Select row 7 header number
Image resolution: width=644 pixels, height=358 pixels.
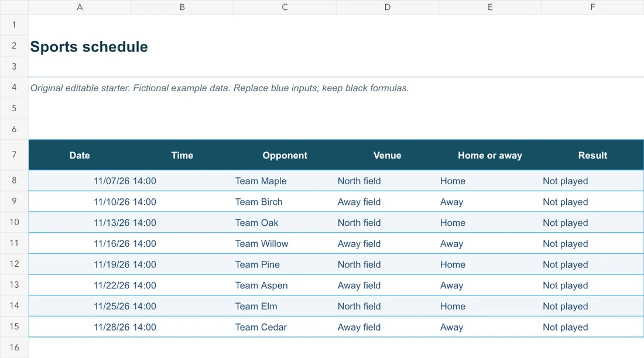pos(14,155)
